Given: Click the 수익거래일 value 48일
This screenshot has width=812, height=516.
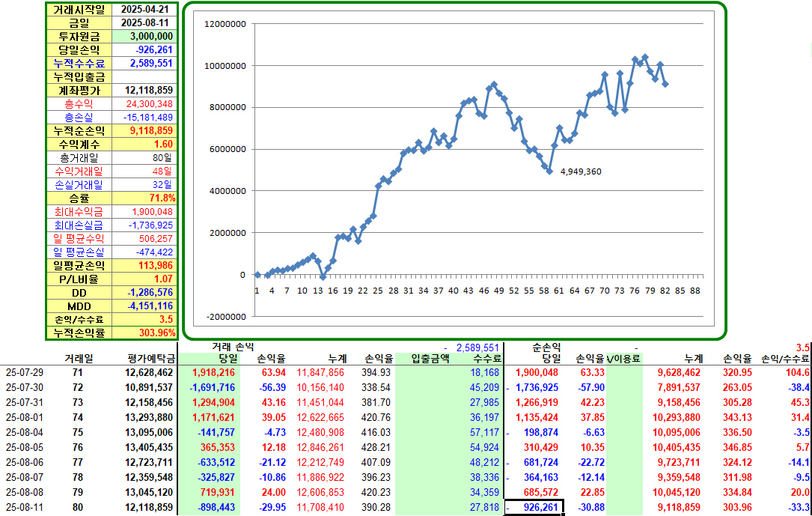Looking at the screenshot, I should 144,171.
